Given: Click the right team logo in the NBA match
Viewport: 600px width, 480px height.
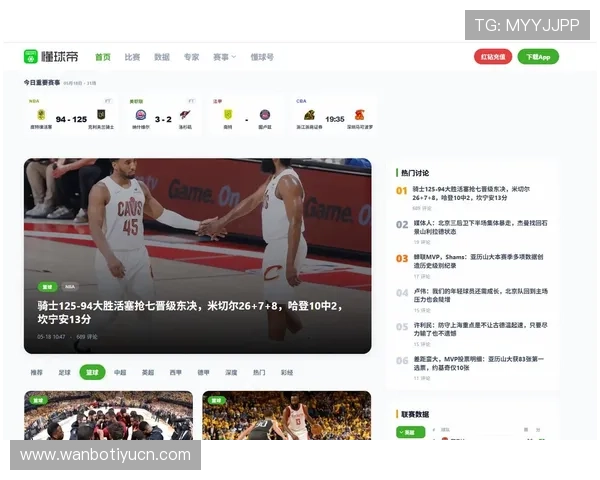Looking at the screenshot, I should click(101, 114).
